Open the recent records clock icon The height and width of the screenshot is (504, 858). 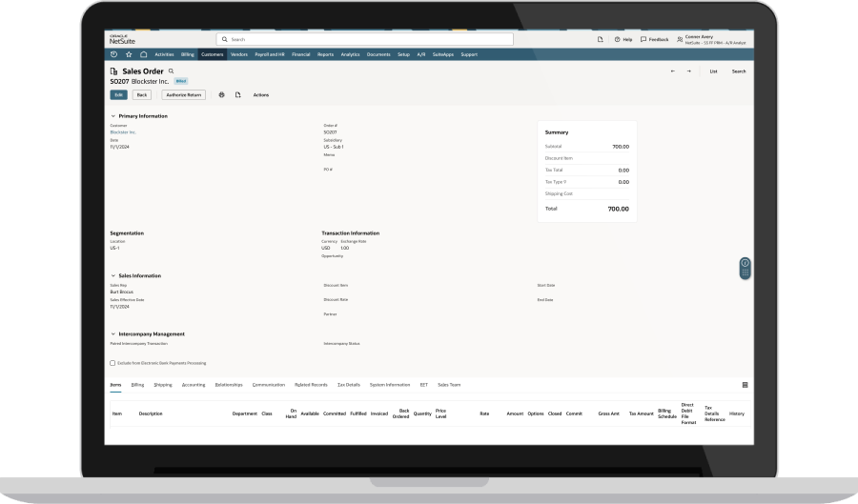coord(114,54)
